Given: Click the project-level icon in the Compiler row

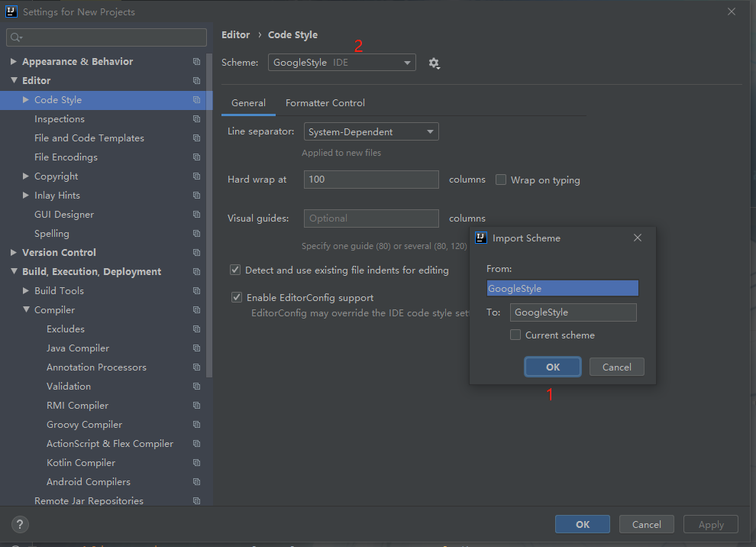Looking at the screenshot, I should coord(197,309).
